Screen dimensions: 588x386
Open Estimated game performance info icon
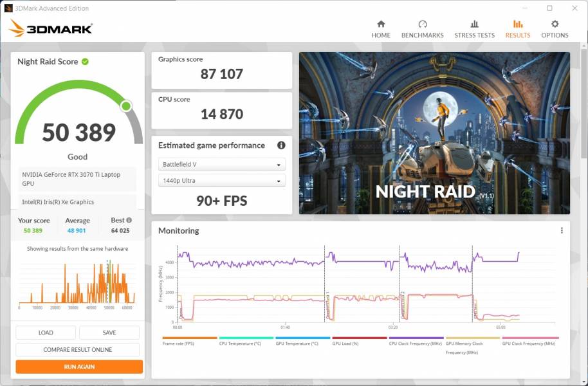click(x=281, y=145)
